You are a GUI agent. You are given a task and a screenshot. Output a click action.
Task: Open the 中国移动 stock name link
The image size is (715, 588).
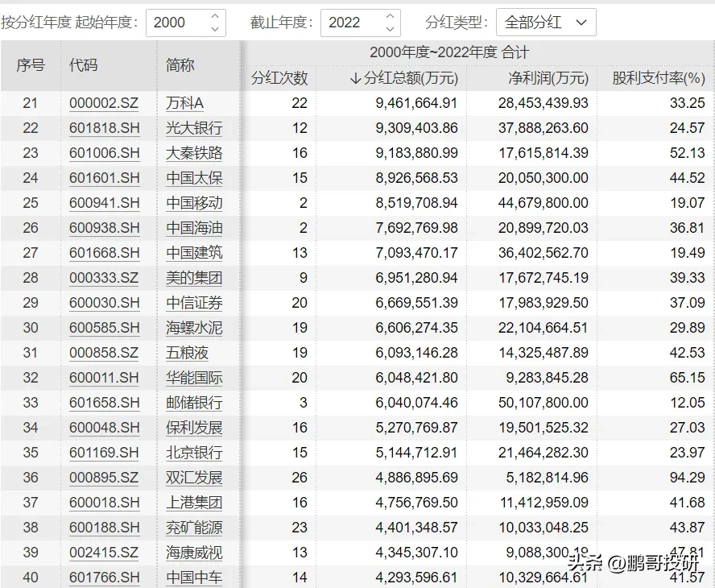point(194,203)
